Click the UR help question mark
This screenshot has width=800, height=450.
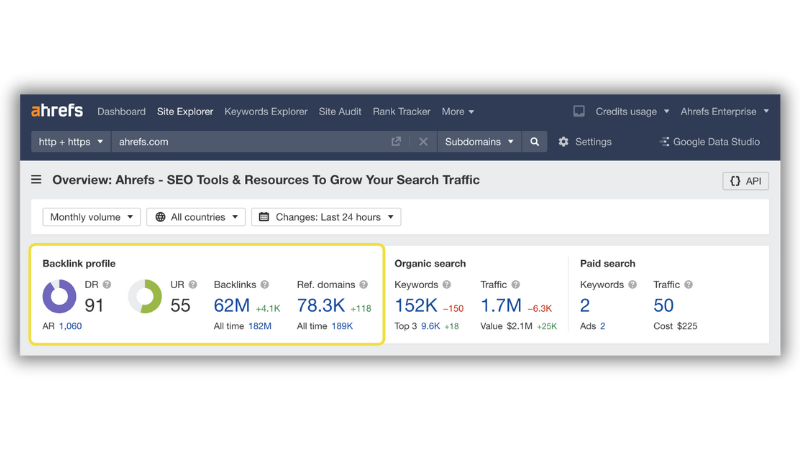[x=192, y=285]
